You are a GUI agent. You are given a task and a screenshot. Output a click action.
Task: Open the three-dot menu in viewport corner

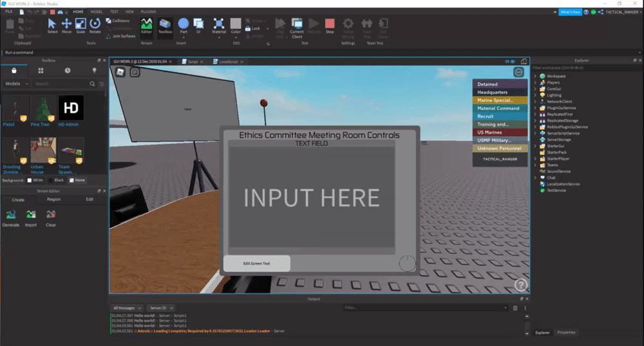[518, 72]
